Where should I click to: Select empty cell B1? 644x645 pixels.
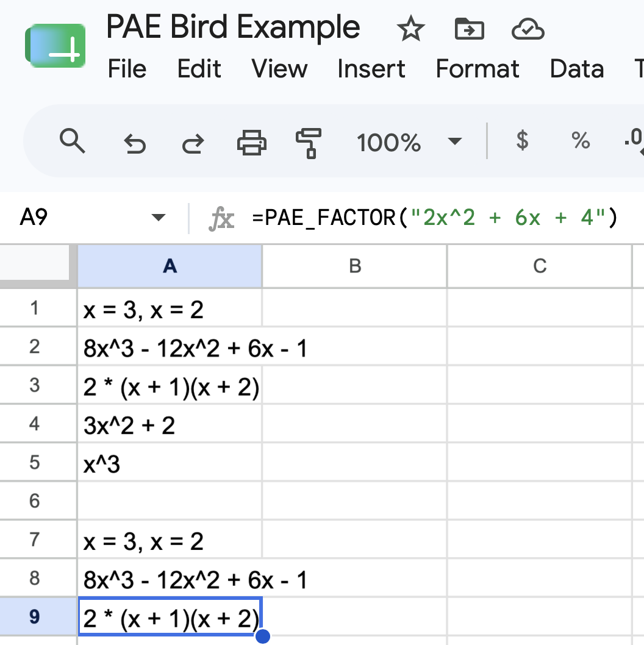pyautogui.click(x=355, y=308)
